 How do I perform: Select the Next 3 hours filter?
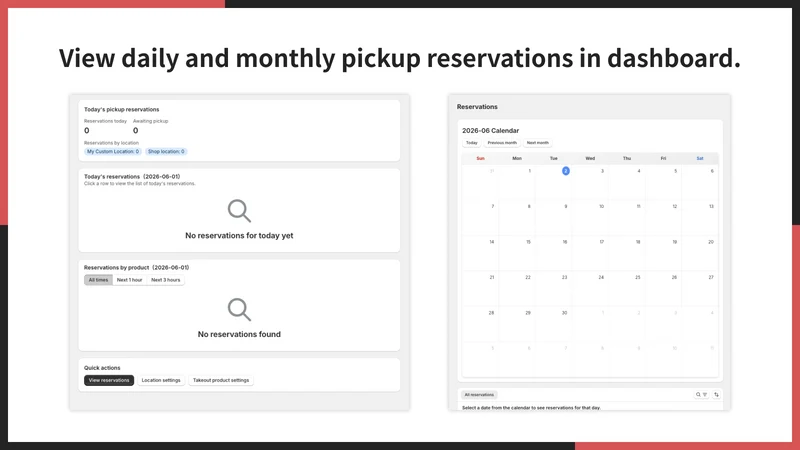click(165, 280)
